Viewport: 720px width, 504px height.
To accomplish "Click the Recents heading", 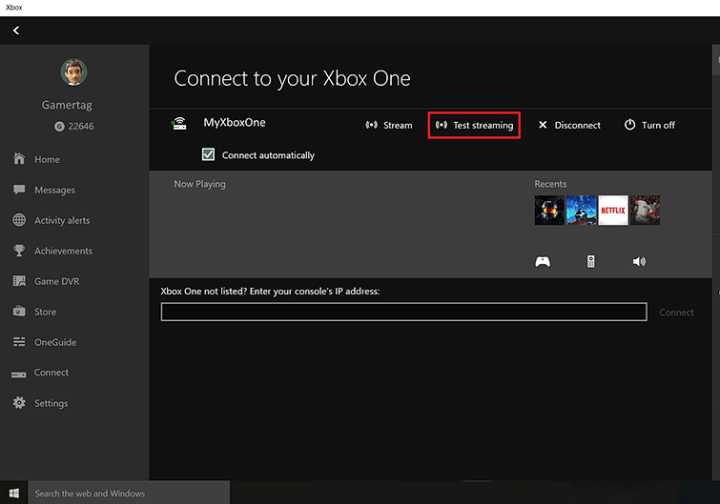I will pyautogui.click(x=550, y=184).
